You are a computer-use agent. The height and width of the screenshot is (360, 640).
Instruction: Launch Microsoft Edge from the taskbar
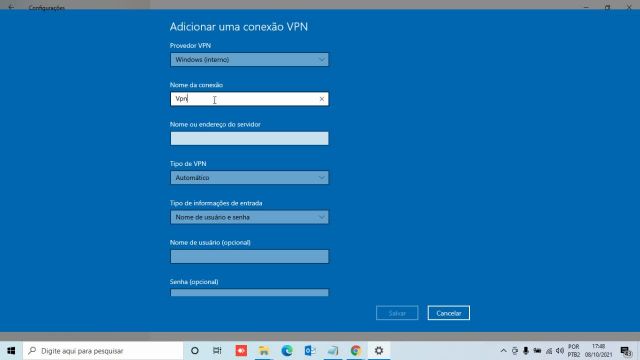point(287,351)
